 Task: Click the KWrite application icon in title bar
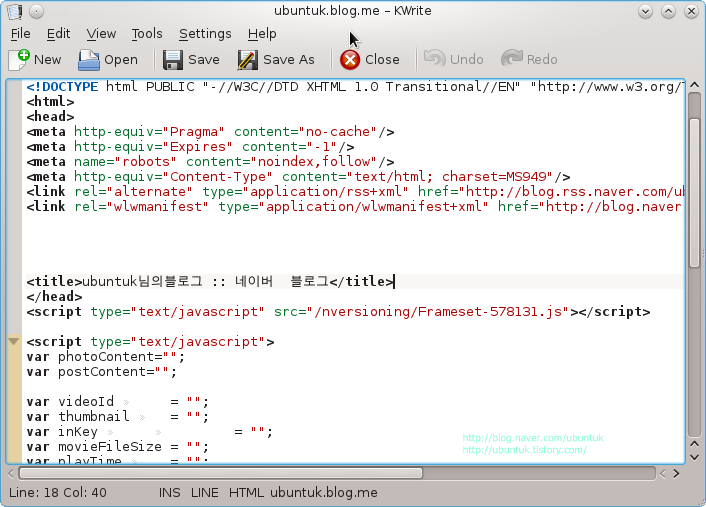(14, 11)
